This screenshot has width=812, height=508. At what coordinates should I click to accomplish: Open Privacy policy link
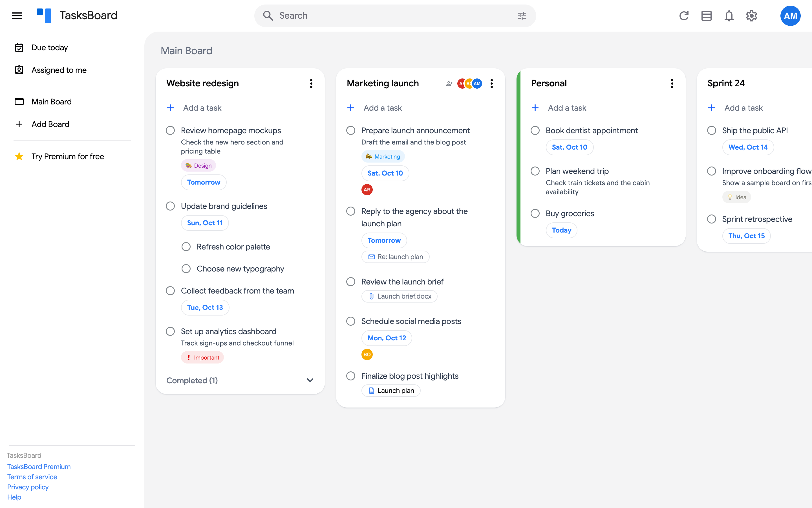pos(28,487)
